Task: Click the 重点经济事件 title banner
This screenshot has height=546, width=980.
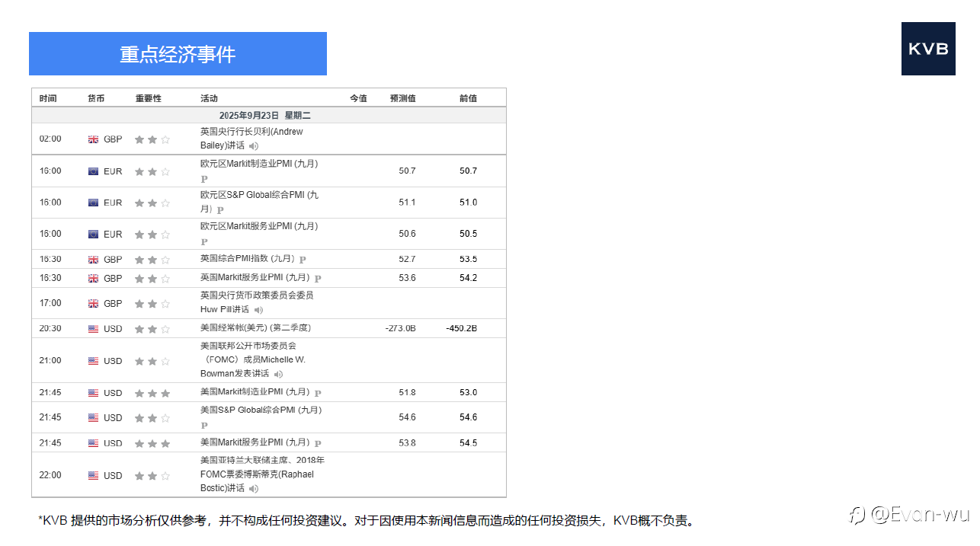Action: (178, 54)
